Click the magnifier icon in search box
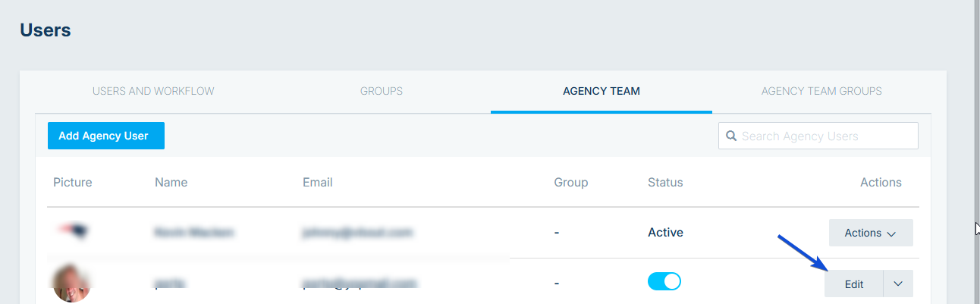Viewport: 980px width, 304px height. [x=731, y=136]
